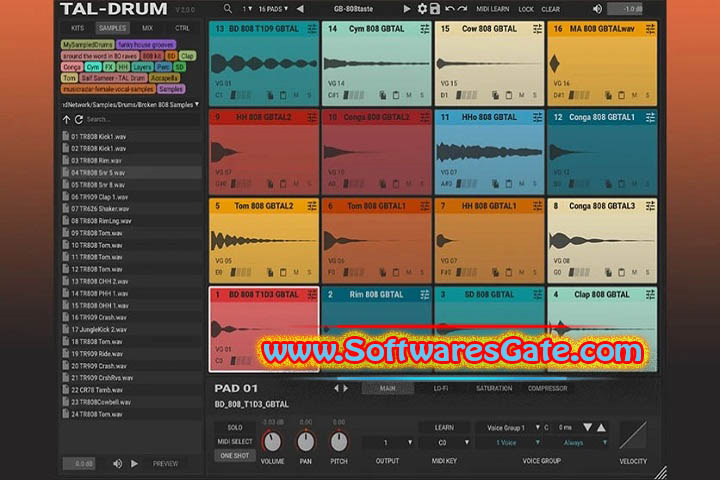
Task: Click the sample Search field
Action: [x=142, y=119]
